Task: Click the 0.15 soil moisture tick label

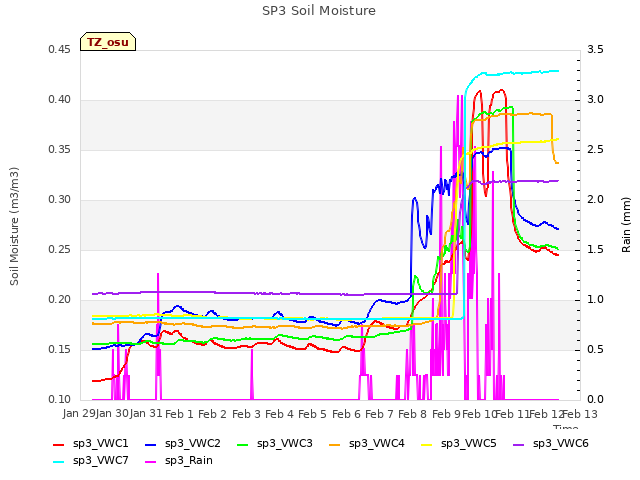Action: point(60,350)
